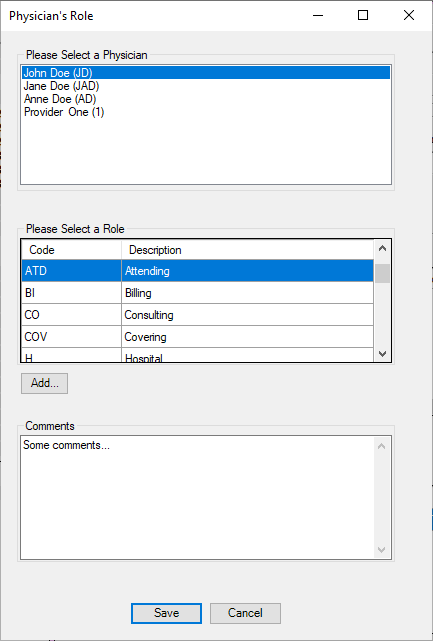The width and height of the screenshot is (433, 641).
Task: Click role list scroll up arrow
Action: 382,248
